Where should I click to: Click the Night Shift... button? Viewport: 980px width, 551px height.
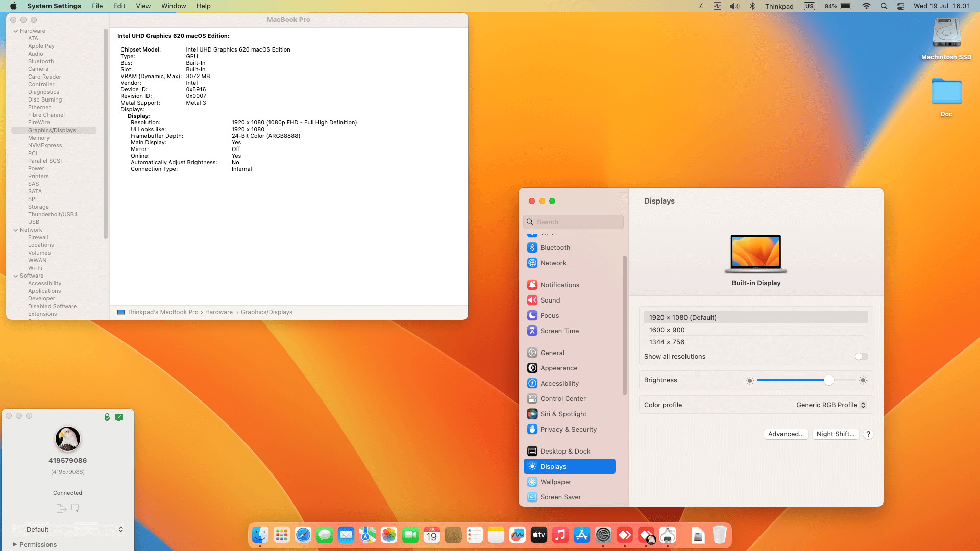(x=835, y=434)
